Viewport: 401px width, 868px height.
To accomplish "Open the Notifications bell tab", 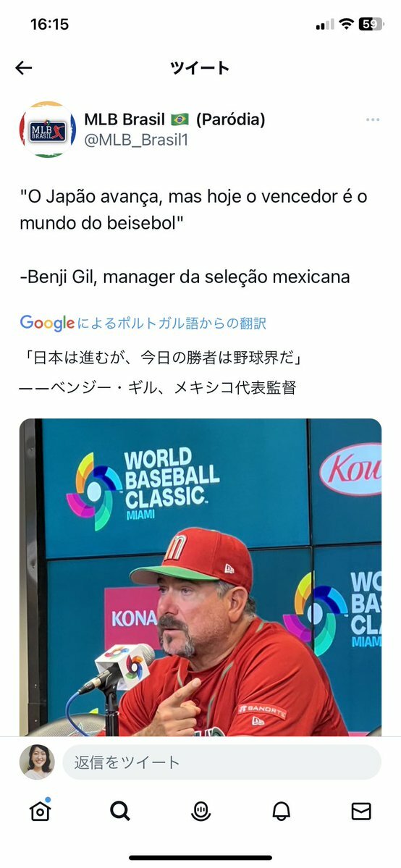I will coord(282,811).
